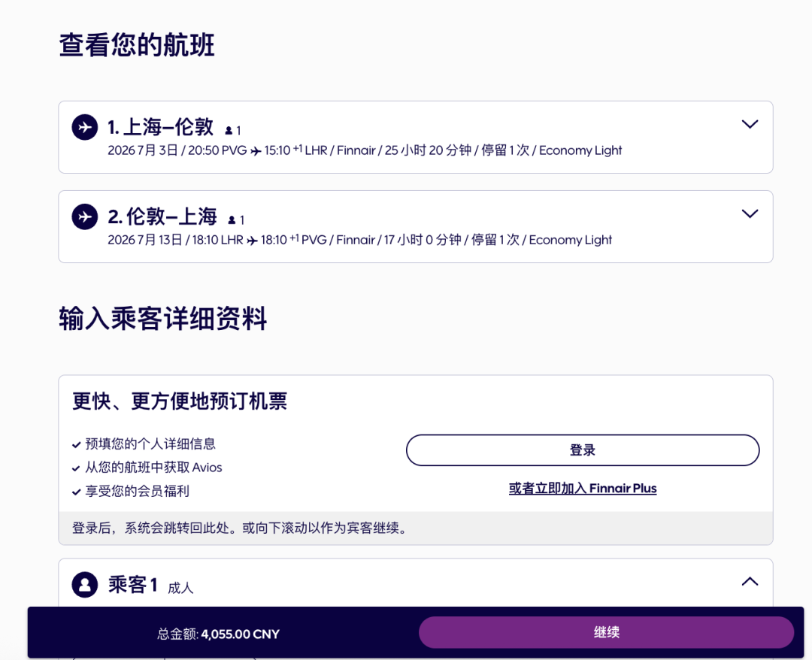Image resolution: width=812 pixels, height=660 pixels.
Task: Select the flight card titled 2. 伦敦–上海
Action: [x=415, y=226]
